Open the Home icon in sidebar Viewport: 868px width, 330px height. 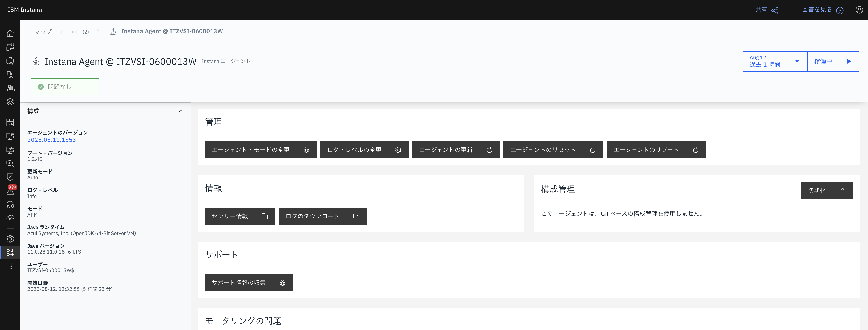pos(10,33)
